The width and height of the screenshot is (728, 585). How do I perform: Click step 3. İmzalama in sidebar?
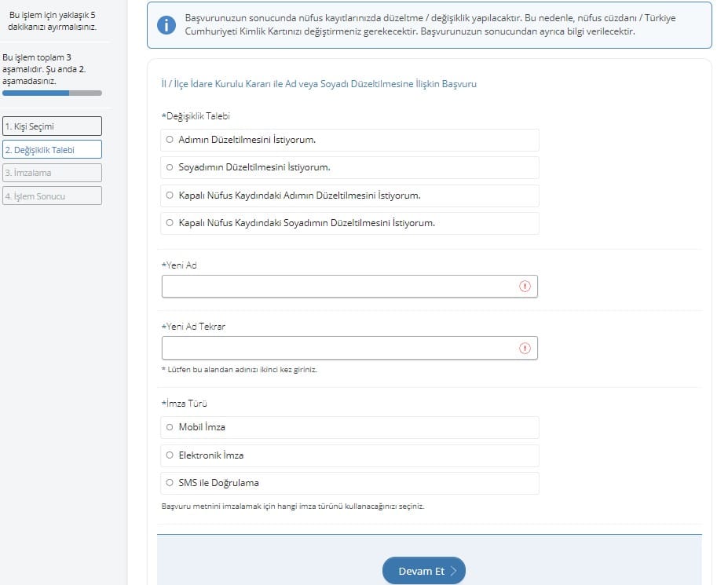tap(52, 173)
